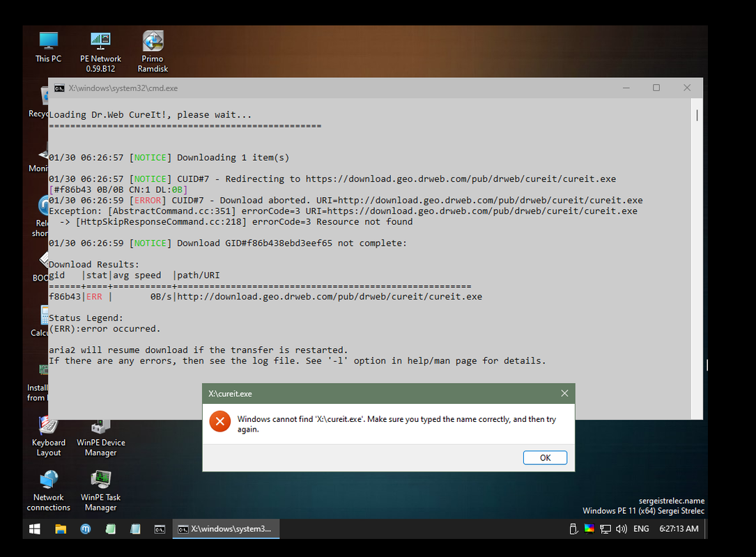Open PE Network 0.59.B12 desktop icon
This screenshot has height=557, width=756.
(x=100, y=52)
